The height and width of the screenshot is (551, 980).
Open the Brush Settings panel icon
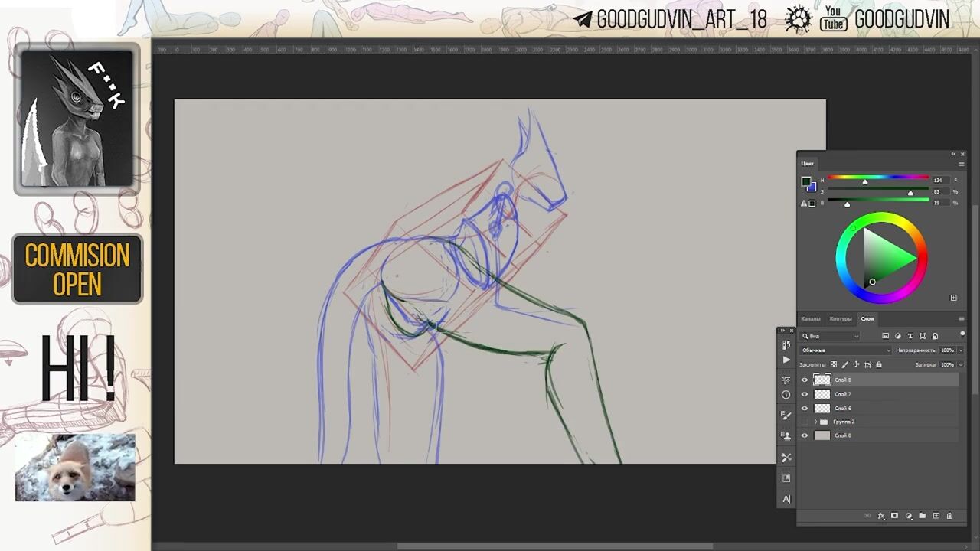[x=786, y=416]
